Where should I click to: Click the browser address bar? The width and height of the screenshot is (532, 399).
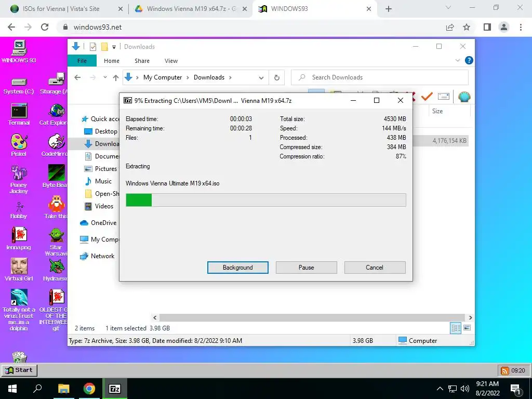251,27
